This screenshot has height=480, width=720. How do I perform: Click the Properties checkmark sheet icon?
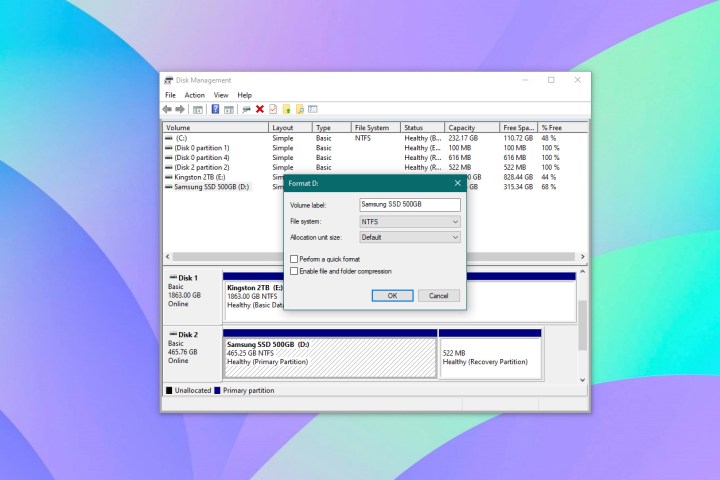point(273,109)
